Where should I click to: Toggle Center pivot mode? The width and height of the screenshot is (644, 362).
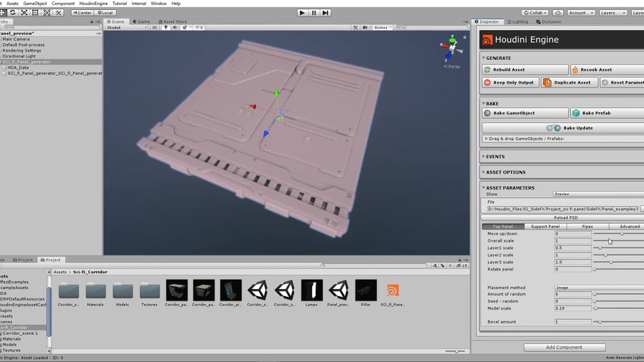pos(82,13)
